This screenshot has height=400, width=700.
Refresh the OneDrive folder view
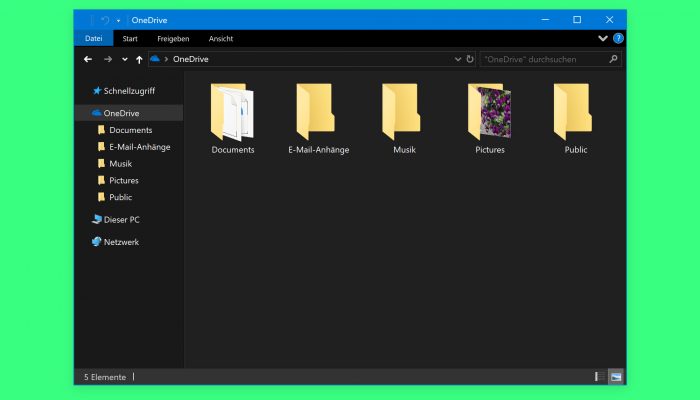[x=470, y=59]
